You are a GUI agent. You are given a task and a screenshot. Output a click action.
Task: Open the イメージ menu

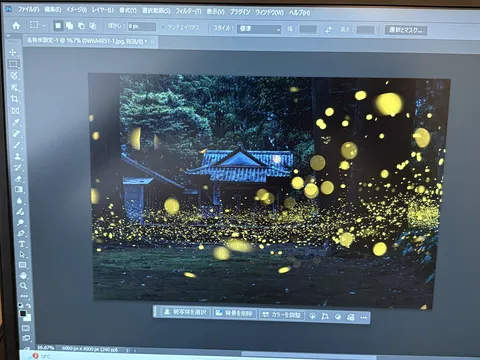tap(76, 10)
